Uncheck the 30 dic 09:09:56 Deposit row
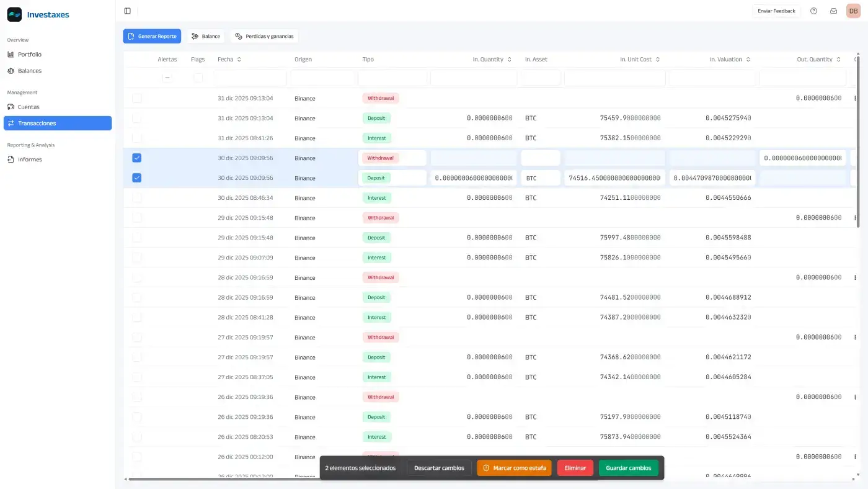This screenshot has width=868, height=489. click(x=137, y=177)
